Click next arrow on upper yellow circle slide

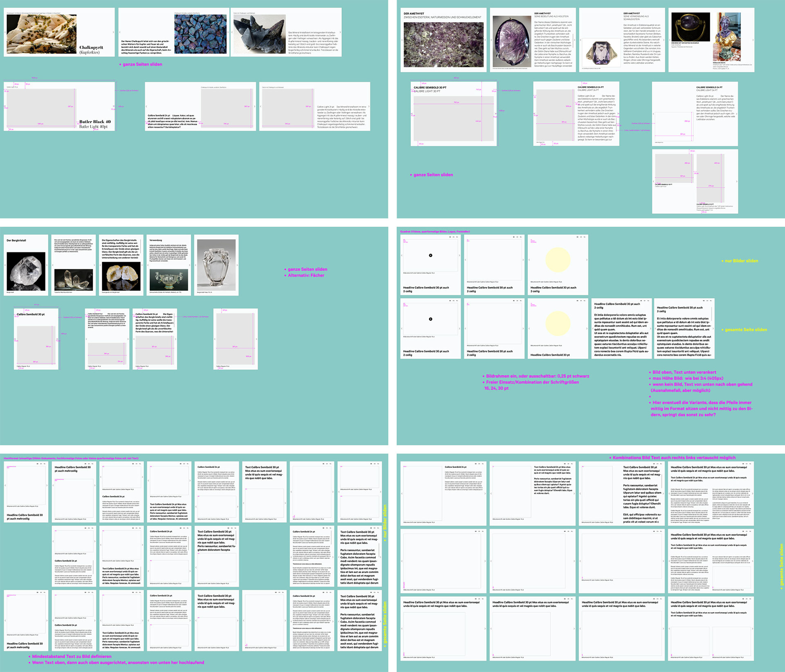click(x=586, y=260)
